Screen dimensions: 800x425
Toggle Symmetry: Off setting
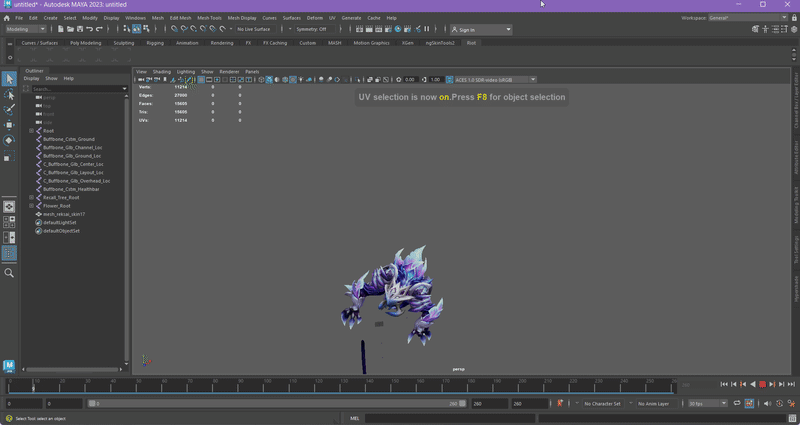pos(309,29)
